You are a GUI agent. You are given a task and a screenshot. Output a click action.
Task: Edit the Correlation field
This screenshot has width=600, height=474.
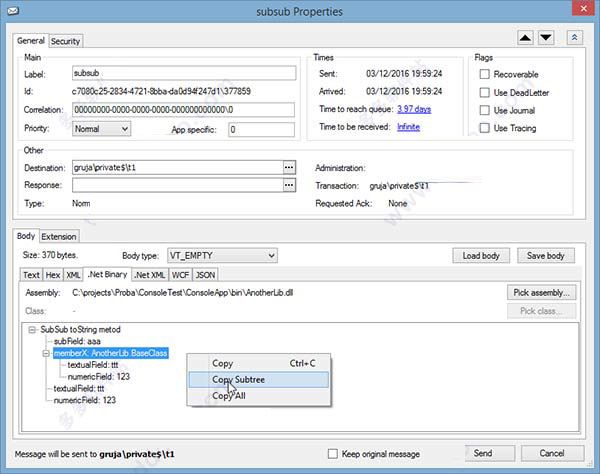[184, 110]
